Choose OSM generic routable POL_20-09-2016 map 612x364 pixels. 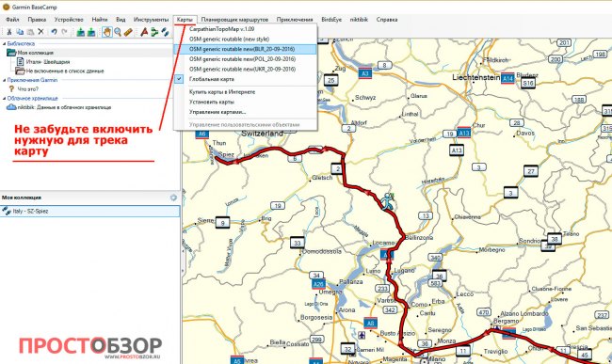point(245,59)
